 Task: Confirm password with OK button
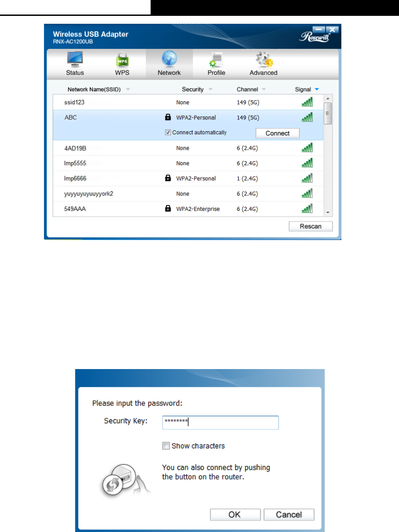pyautogui.click(x=235, y=514)
